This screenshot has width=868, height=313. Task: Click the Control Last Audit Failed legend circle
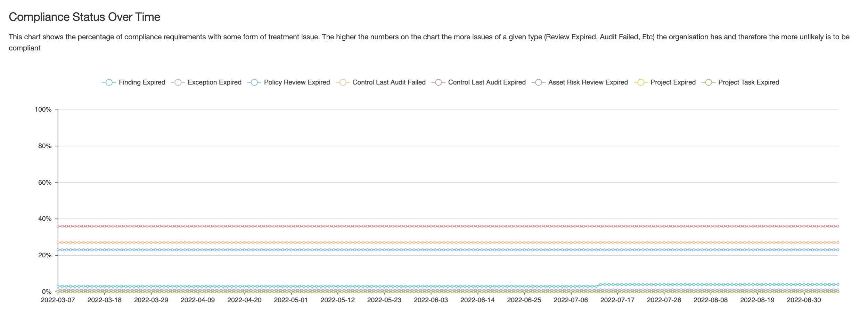click(343, 82)
